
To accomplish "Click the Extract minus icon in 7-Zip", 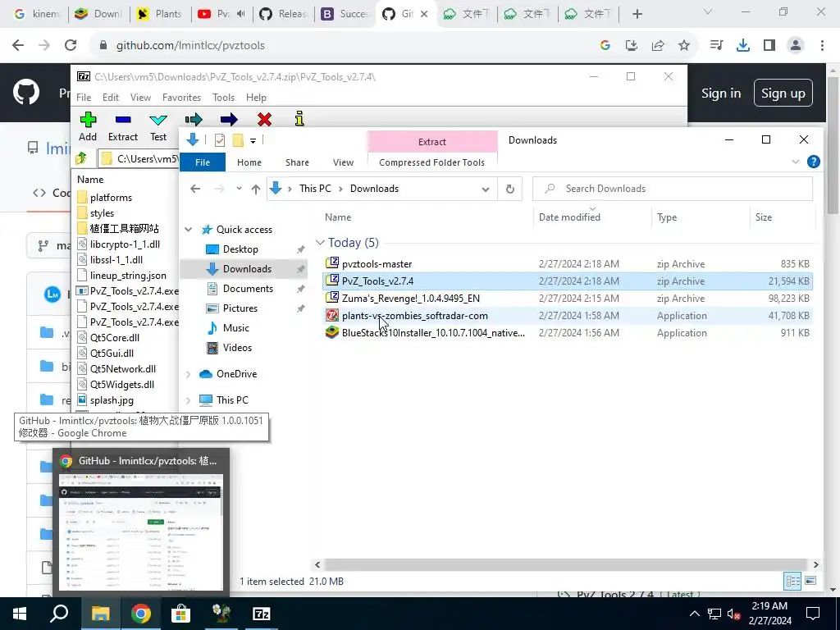I will (x=123, y=120).
